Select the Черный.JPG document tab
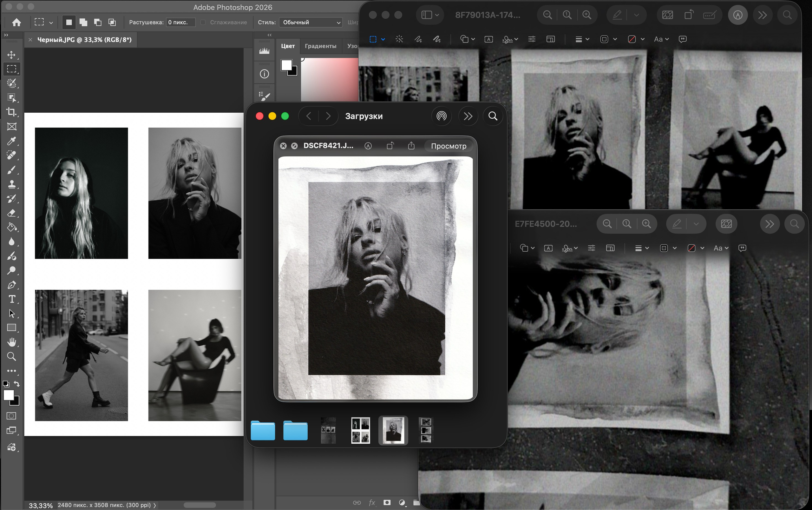 click(x=84, y=40)
